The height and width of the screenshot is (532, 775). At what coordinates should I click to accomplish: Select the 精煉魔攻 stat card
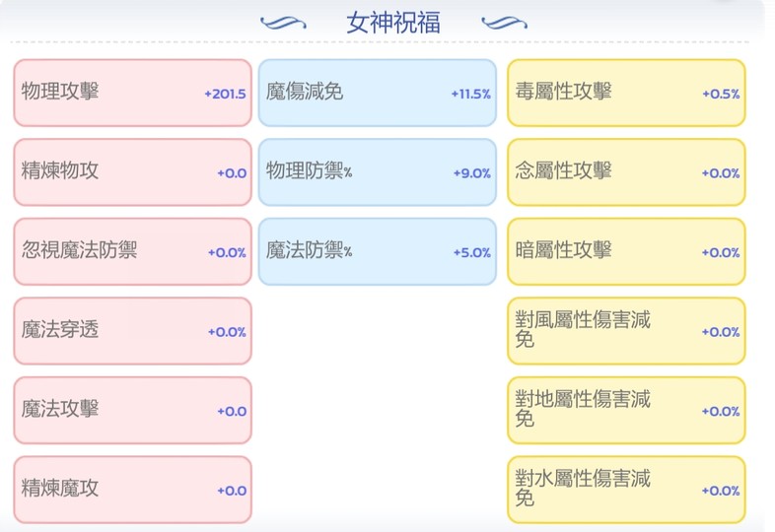click(132, 490)
